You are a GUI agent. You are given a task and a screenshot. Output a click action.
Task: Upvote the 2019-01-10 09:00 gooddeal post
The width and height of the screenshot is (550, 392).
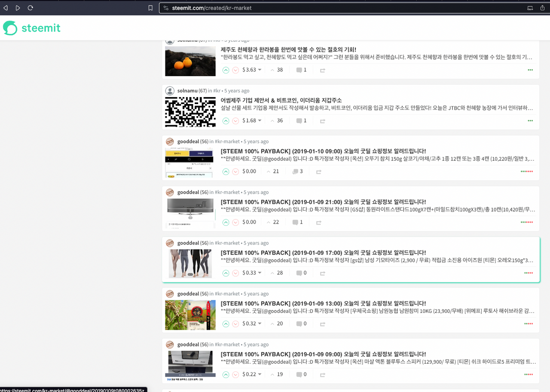tap(226, 171)
